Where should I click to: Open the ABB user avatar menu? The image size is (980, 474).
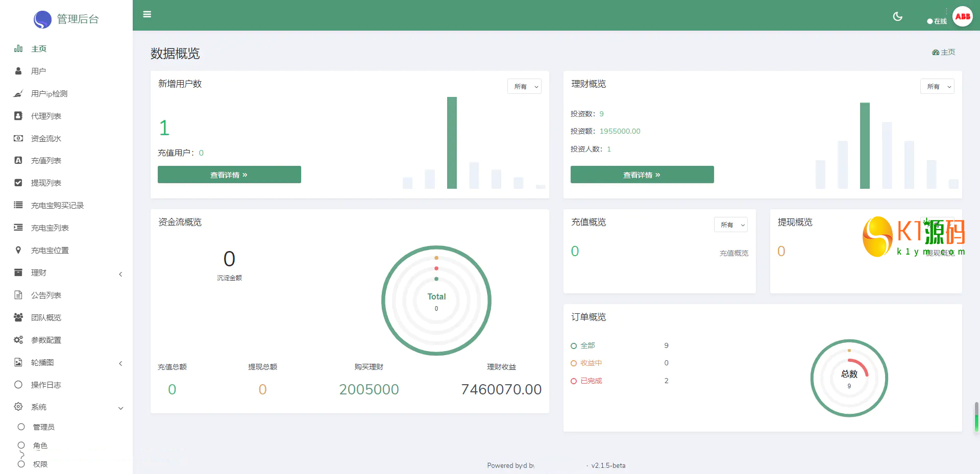coord(963,16)
